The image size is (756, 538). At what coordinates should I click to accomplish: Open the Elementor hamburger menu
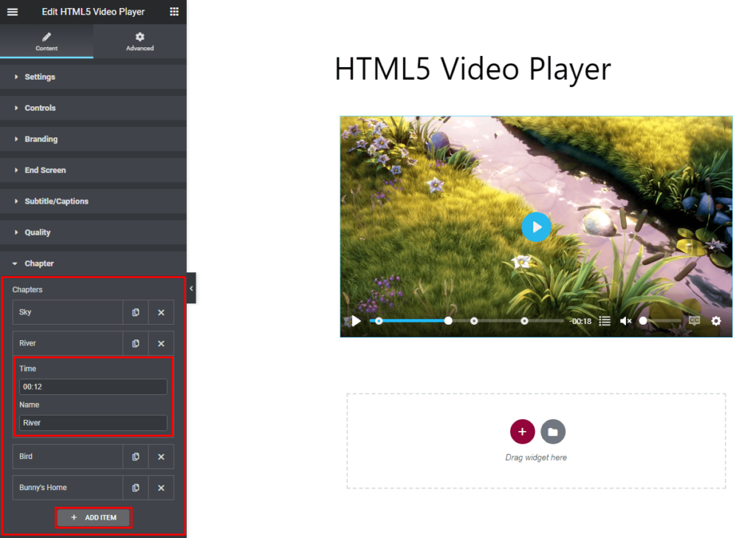pyautogui.click(x=12, y=11)
